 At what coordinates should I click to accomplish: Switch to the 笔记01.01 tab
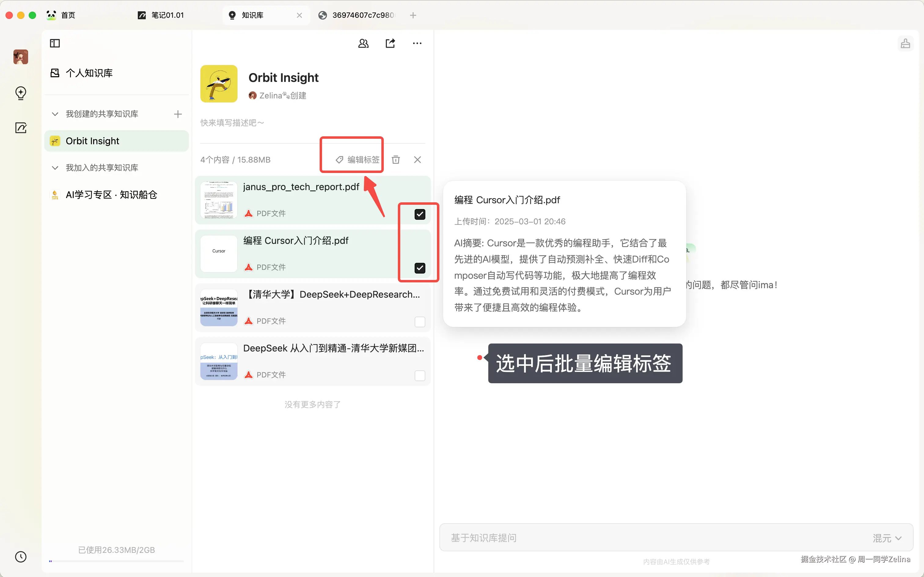point(167,15)
